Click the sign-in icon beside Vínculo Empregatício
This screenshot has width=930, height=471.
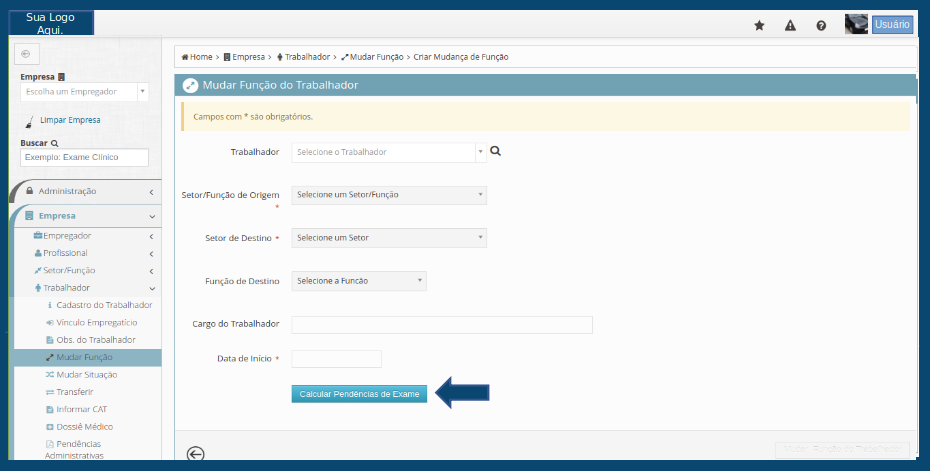click(50, 323)
